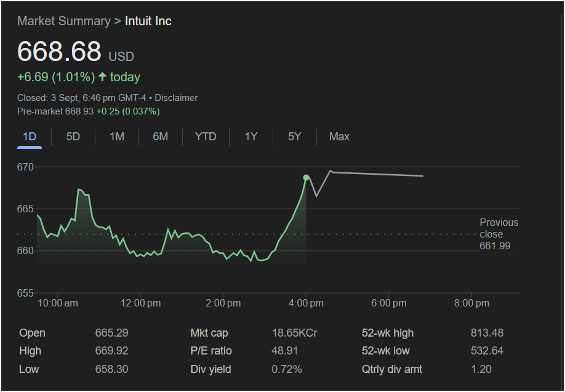Click the green up arrow beside today
This screenshot has width=565, height=392.
tap(102, 77)
